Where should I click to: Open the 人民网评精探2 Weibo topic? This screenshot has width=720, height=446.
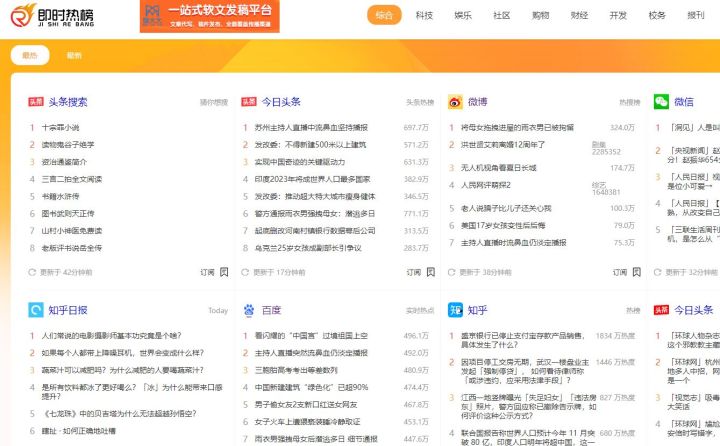coord(486,185)
